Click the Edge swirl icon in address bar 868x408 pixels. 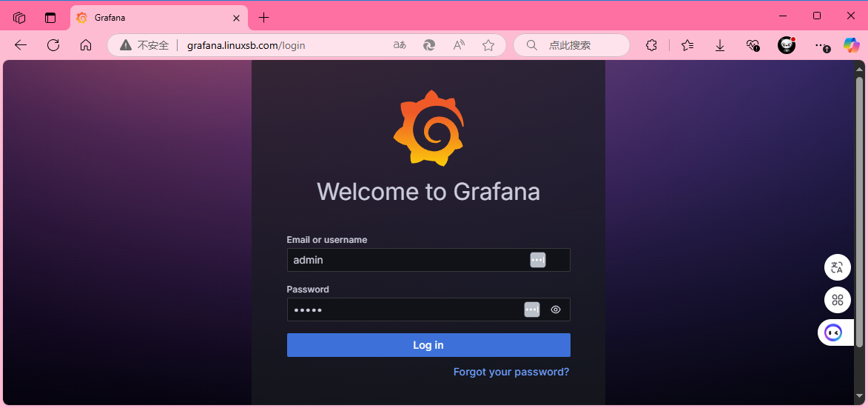click(x=429, y=45)
